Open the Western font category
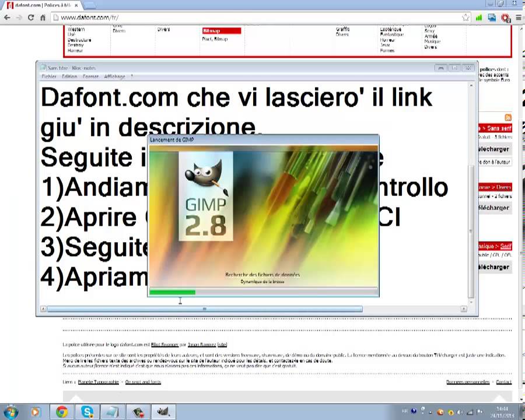The image size is (525, 420). pos(76,30)
